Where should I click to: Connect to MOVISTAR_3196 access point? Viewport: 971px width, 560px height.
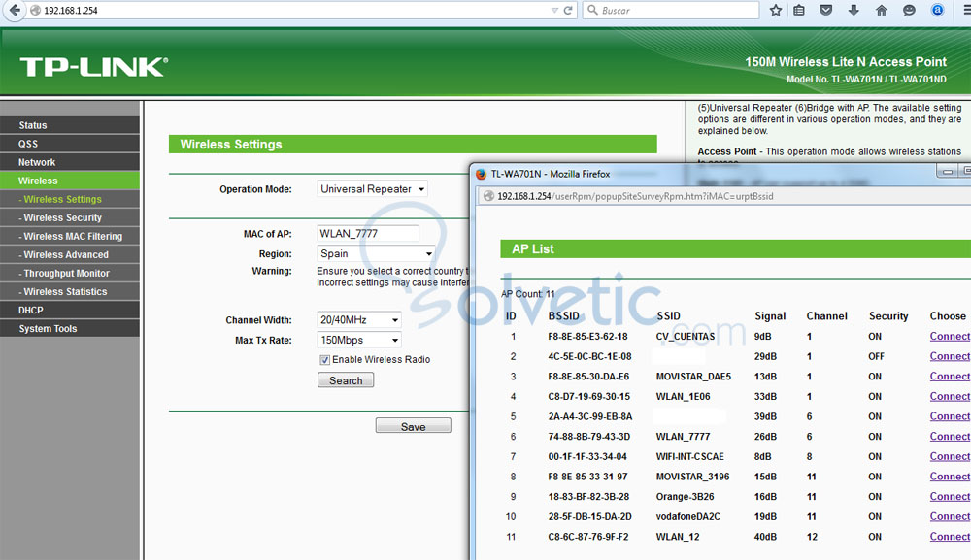(950, 477)
